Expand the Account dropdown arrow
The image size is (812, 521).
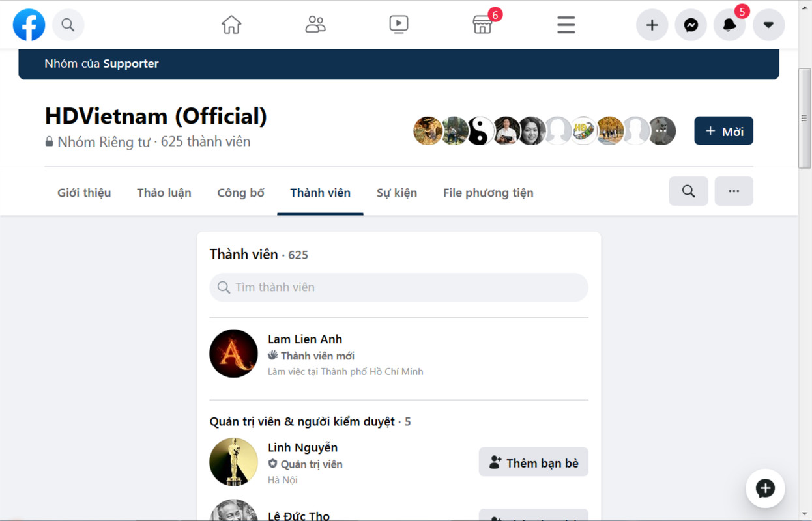(x=769, y=25)
